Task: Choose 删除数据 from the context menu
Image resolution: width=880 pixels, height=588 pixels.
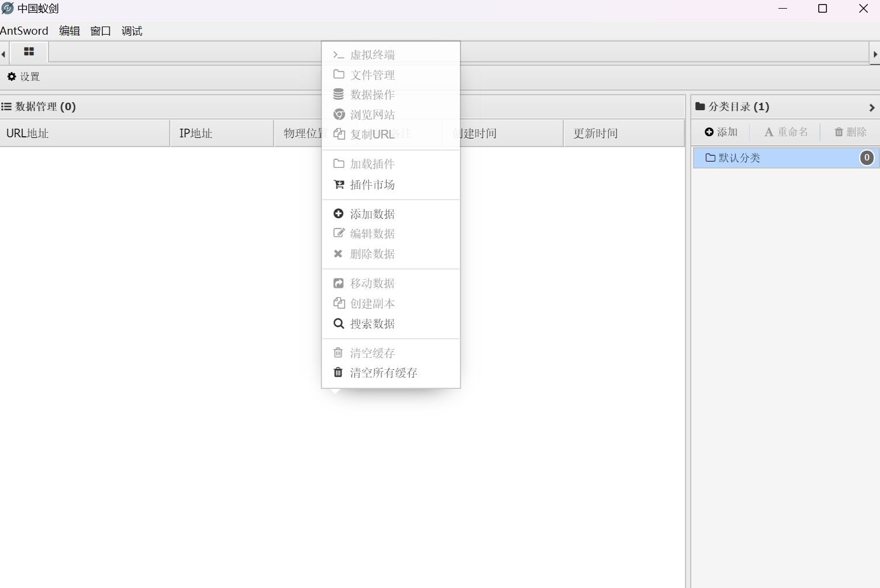Action: pyautogui.click(x=391, y=254)
